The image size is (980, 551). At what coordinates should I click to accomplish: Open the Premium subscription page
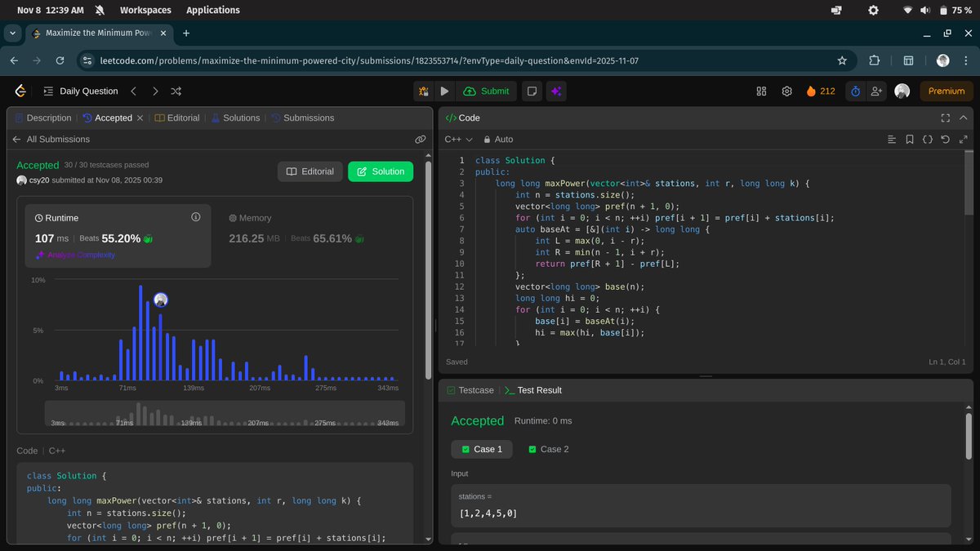point(947,91)
